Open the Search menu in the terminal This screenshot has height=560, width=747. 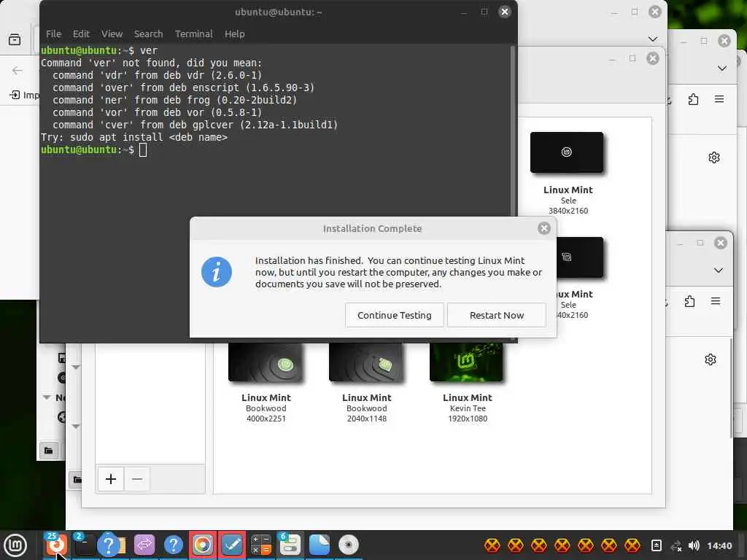click(148, 34)
